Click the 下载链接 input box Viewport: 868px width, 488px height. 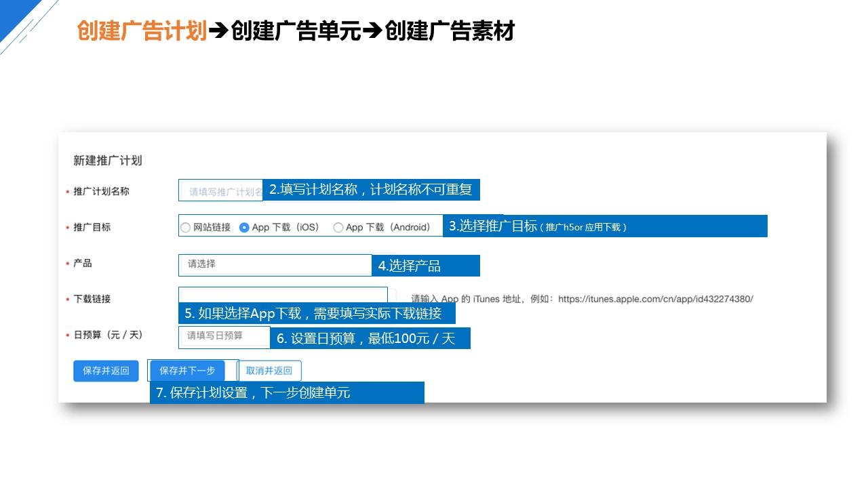pos(283,295)
